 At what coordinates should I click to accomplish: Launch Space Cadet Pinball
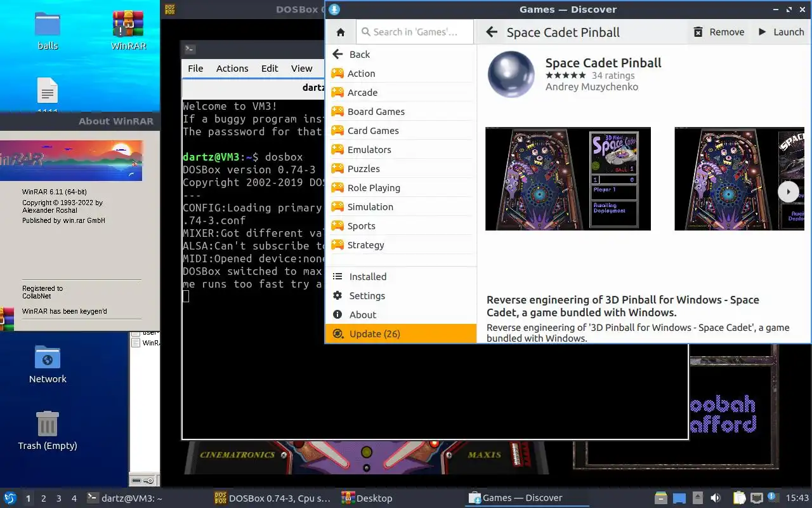[781, 32]
